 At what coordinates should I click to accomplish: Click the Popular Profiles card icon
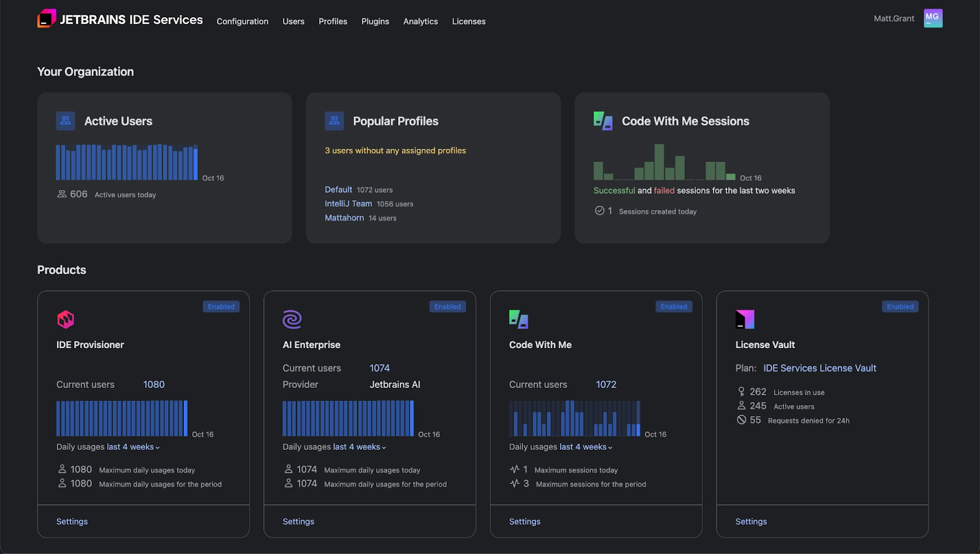[334, 121]
